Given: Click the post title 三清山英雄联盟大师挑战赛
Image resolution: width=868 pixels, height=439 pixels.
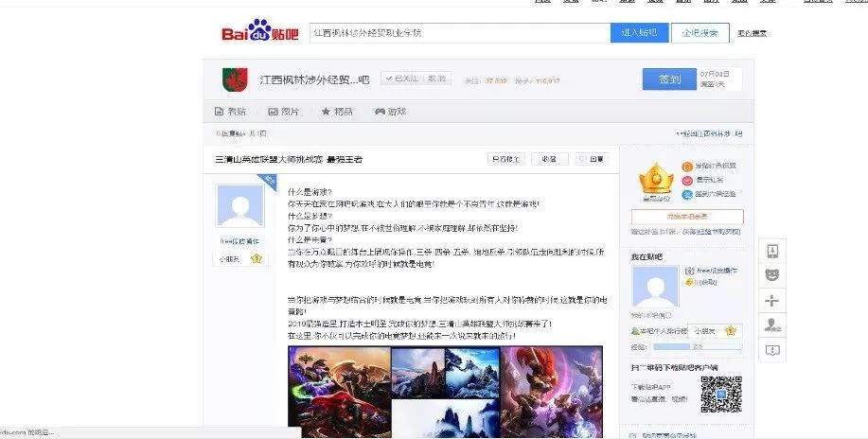Looking at the screenshot, I should (x=289, y=160).
